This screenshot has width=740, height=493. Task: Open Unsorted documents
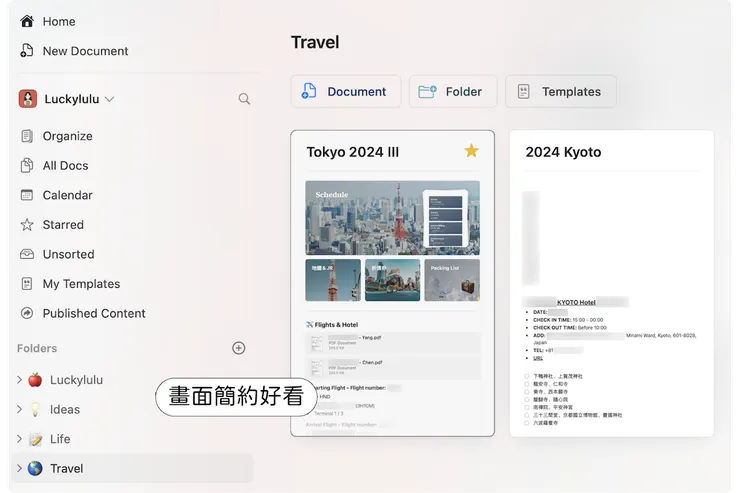(68, 254)
